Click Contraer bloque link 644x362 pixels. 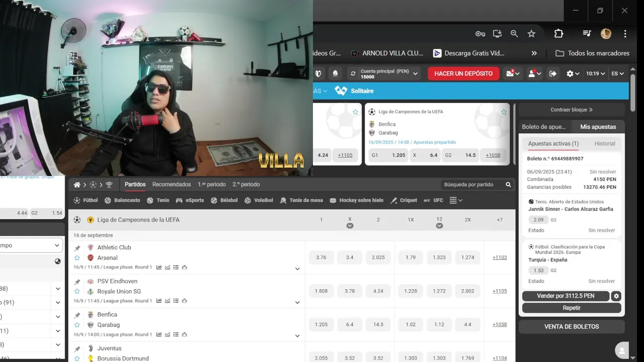tap(572, 110)
